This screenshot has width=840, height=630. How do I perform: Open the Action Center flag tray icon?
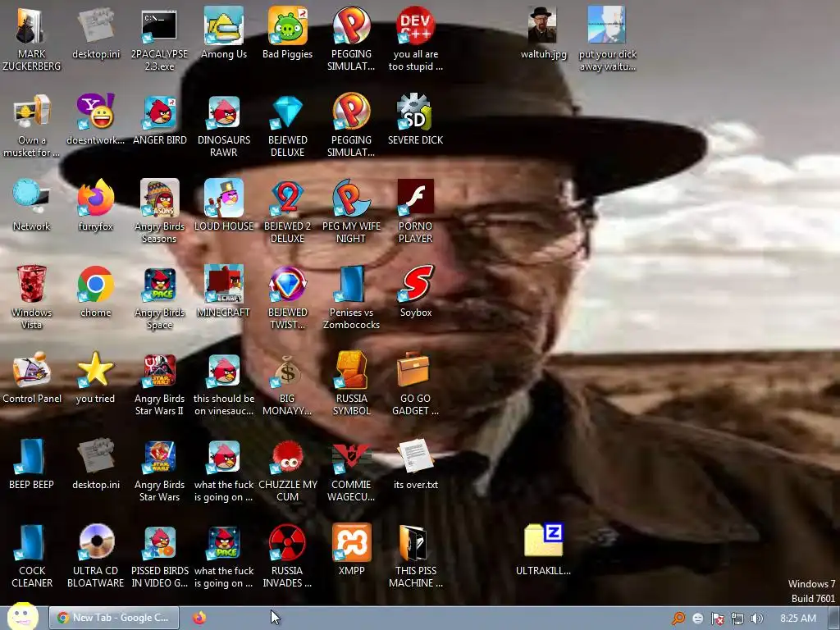coord(717,619)
